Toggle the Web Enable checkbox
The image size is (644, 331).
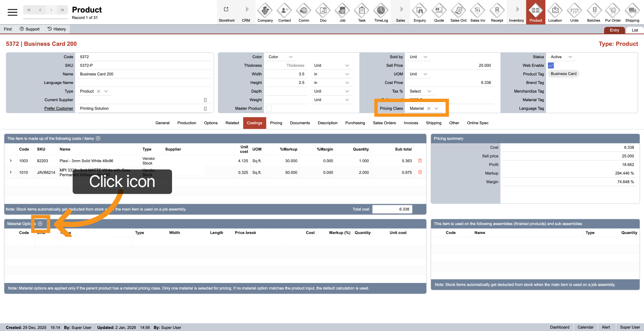(x=551, y=65)
